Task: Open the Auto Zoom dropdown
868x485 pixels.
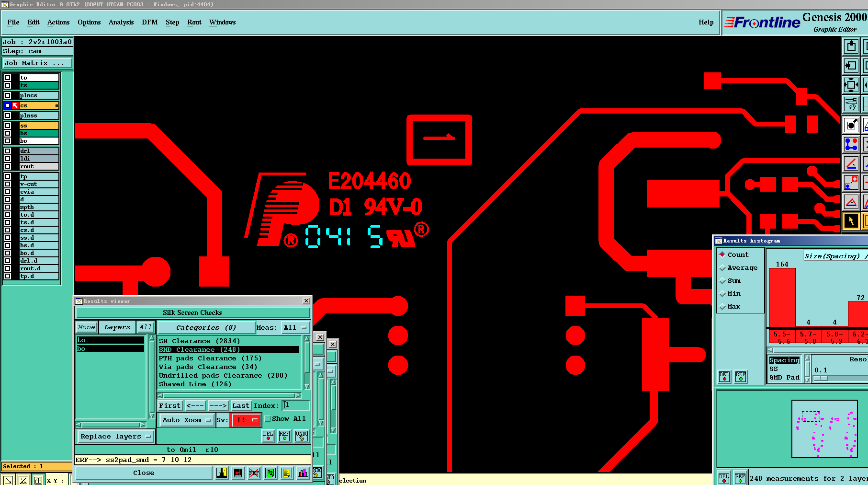Action: click(x=187, y=420)
